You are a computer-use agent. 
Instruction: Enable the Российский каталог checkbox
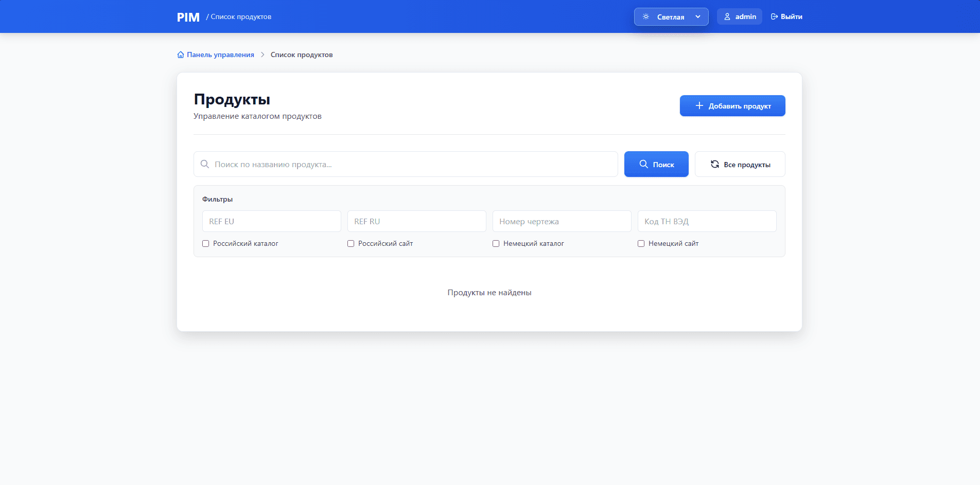[206, 244]
